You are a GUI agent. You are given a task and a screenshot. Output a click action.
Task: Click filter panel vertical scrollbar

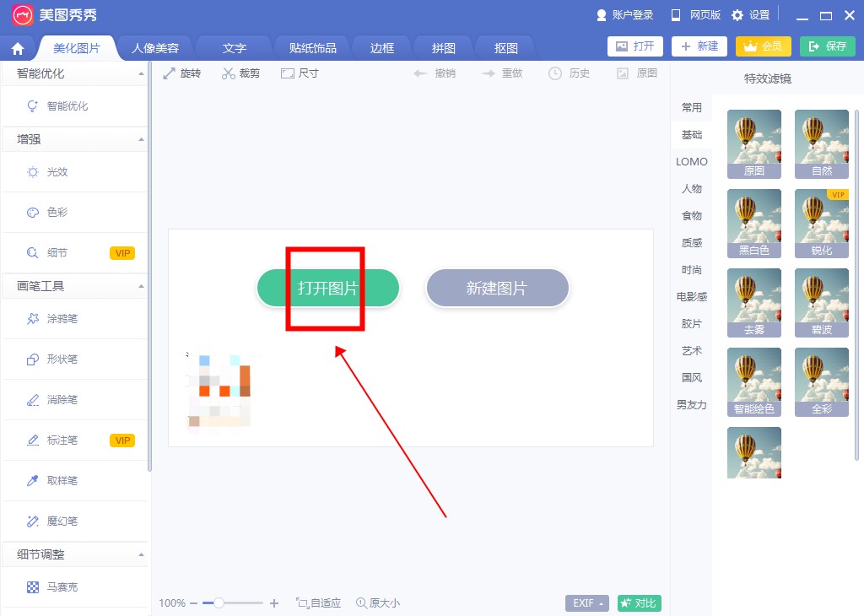coord(857,285)
